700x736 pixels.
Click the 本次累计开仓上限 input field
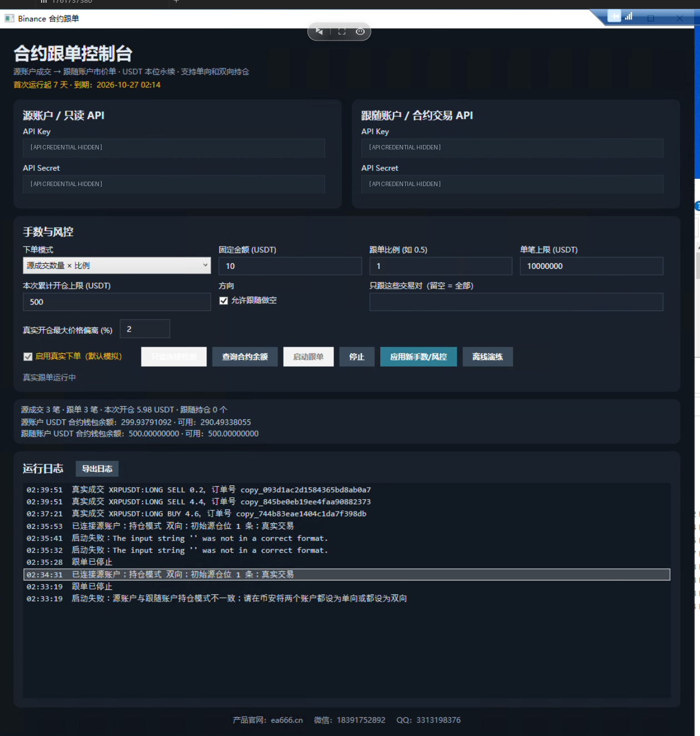point(117,302)
